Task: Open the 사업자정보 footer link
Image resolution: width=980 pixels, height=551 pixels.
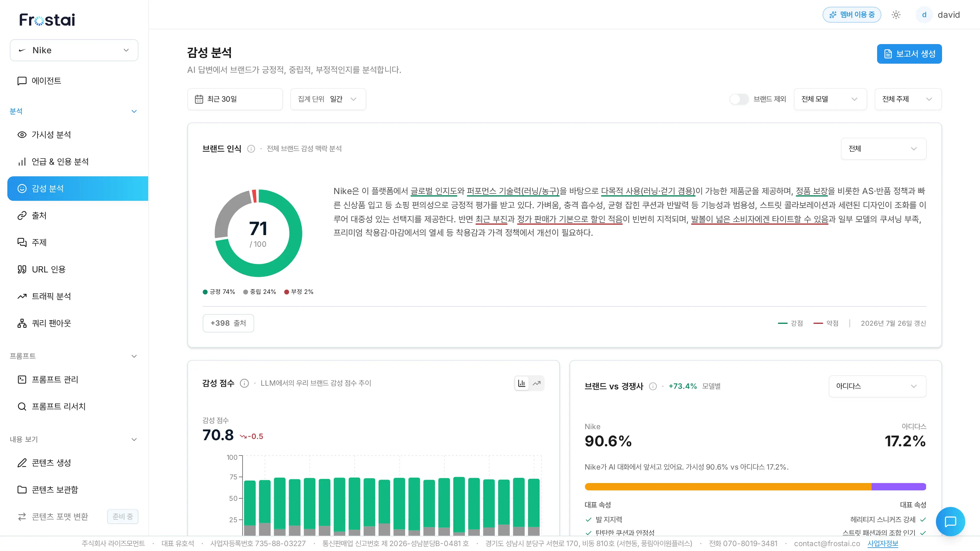Action: 883,544
